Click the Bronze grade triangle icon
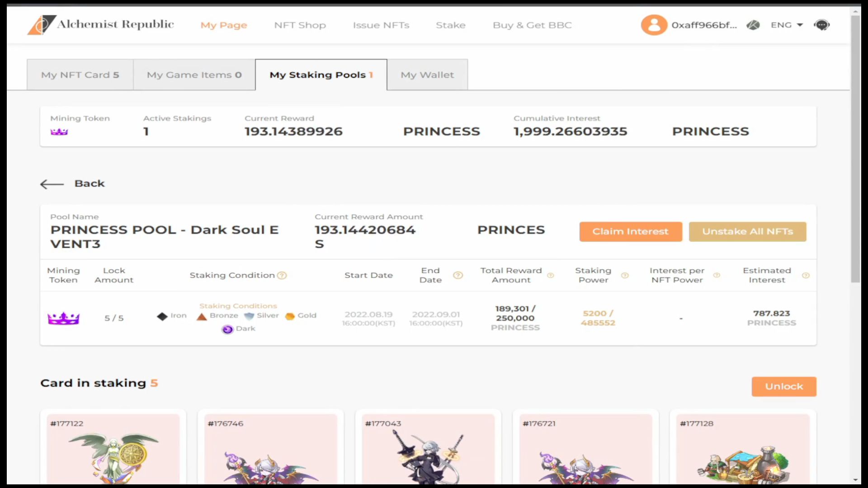 [x=202, y=316]
